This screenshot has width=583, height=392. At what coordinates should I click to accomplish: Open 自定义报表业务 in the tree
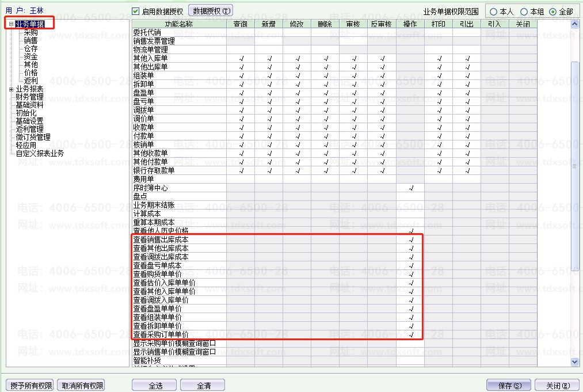point(40,154)
